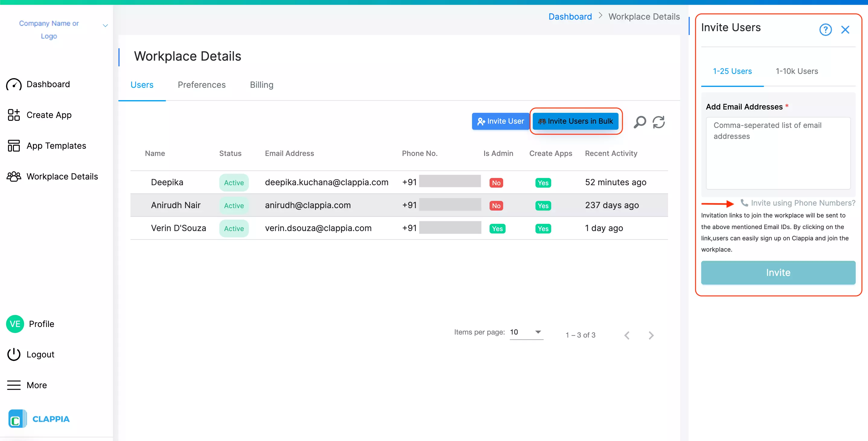The width and height of the screenshot is (868, 441).
Task: Click the refresh icon next to search
Action: pyautogui.click(x=659, y=122)
